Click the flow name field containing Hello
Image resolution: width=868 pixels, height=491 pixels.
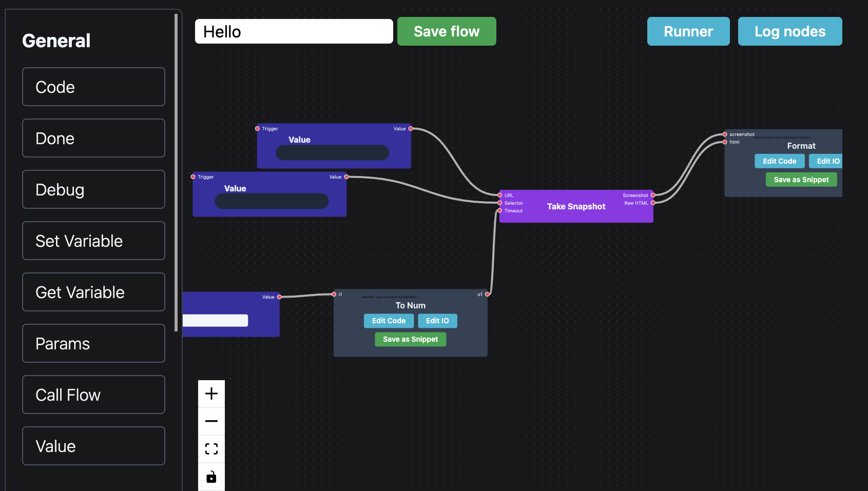click(294, 31)
